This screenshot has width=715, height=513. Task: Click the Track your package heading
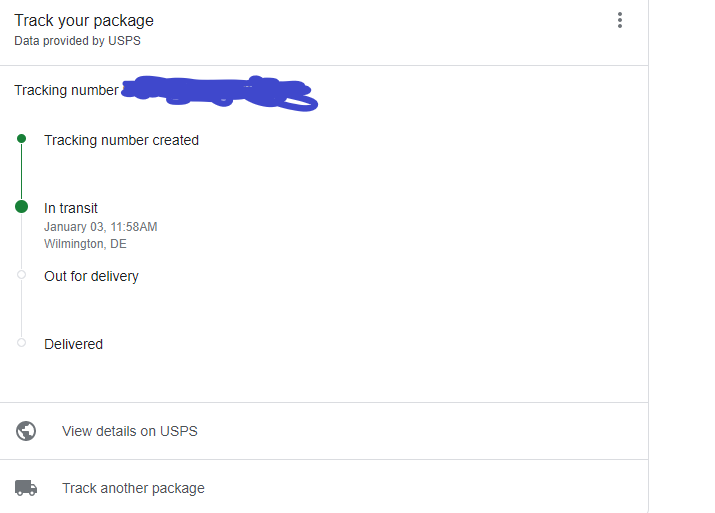point(84,21)
